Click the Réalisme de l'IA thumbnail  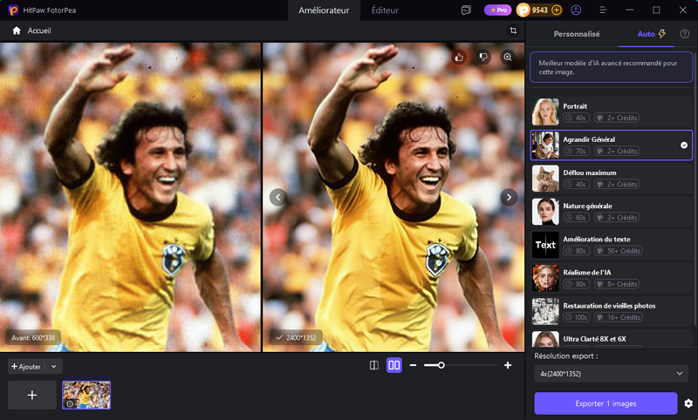545,278
